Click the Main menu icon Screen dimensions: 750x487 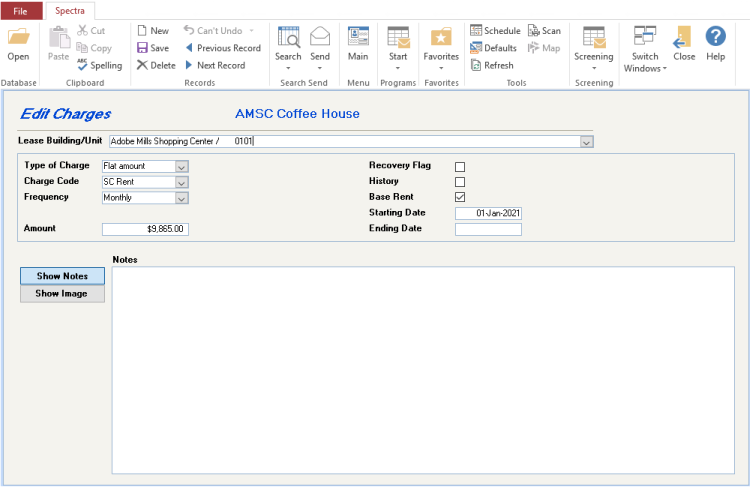point(358,44)
